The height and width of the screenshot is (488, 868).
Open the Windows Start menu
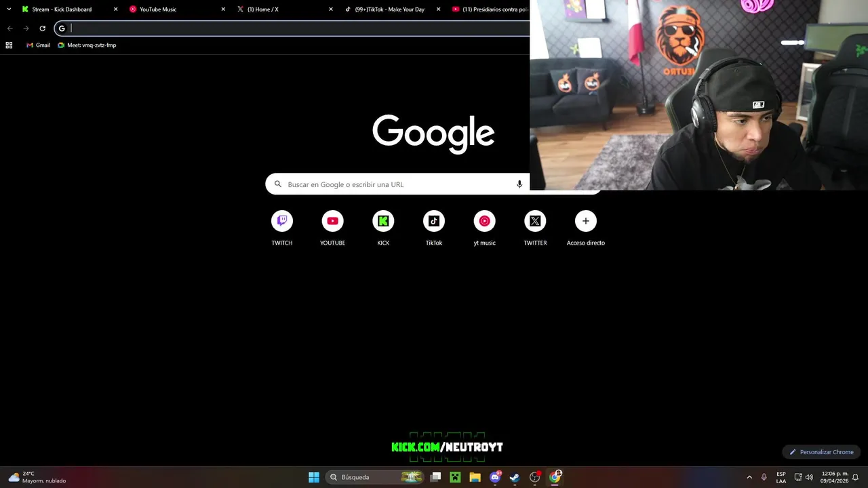(314, 477)
